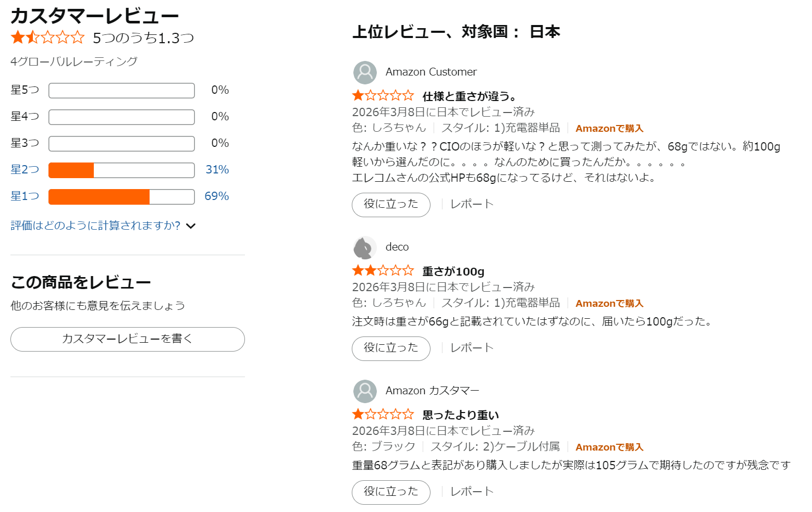This screenshot has width=812, height=512.
Task: Expand the 評価はどのように計算されますか chevron
Action: pyautogui.click(x=191, y=226)
